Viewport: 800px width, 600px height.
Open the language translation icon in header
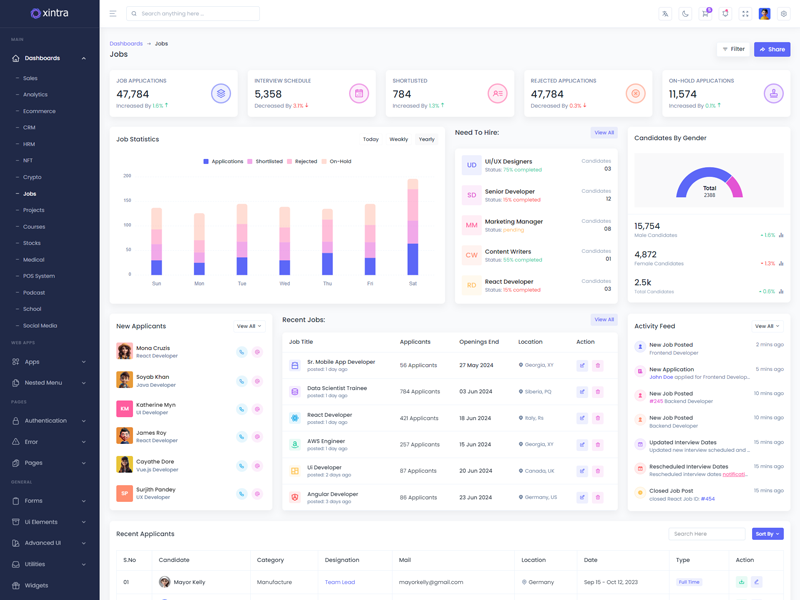coord(665,14)
